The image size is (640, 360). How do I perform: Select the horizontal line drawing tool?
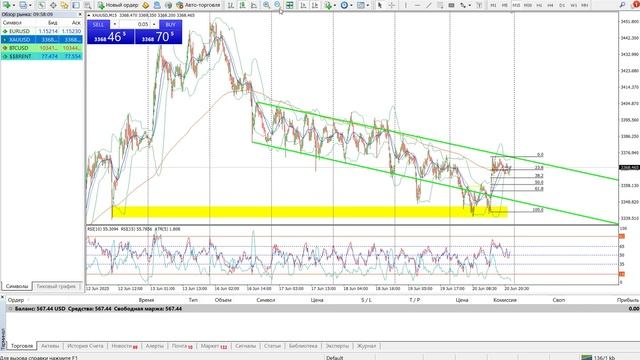(x=417, y=5)
